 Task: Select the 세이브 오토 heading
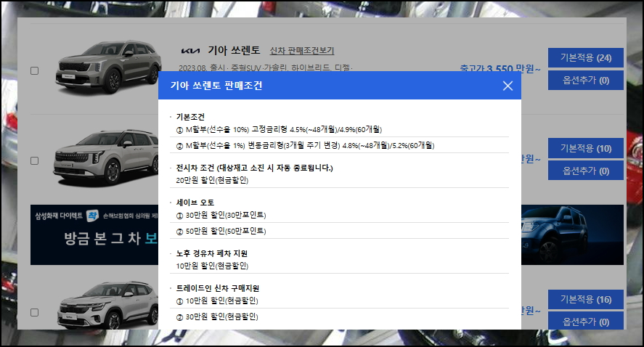coord(195,203)
